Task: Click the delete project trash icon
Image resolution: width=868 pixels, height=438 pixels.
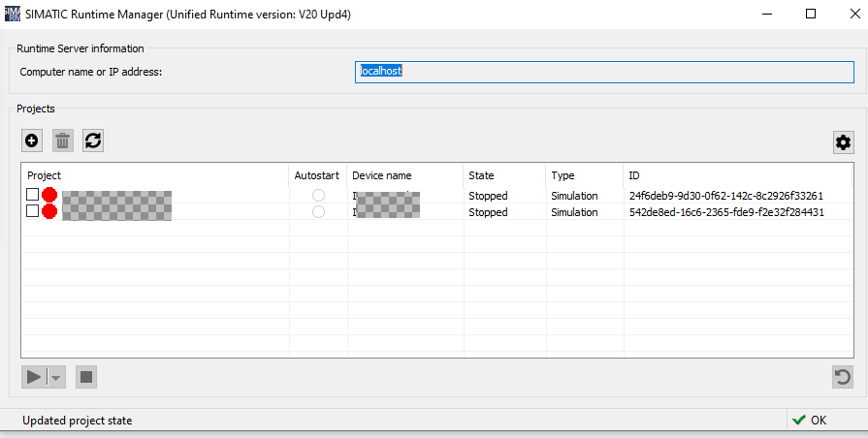Action: [62, 141]
